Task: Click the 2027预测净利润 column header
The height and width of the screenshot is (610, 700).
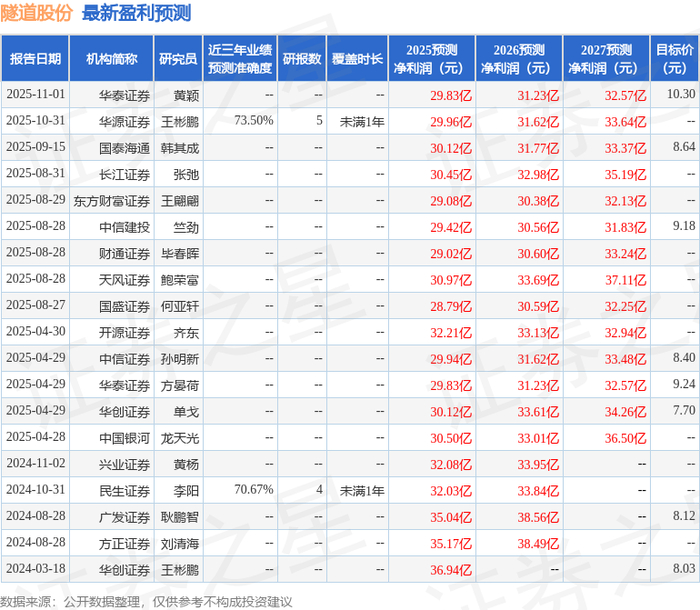Action: tap(606, 58)
